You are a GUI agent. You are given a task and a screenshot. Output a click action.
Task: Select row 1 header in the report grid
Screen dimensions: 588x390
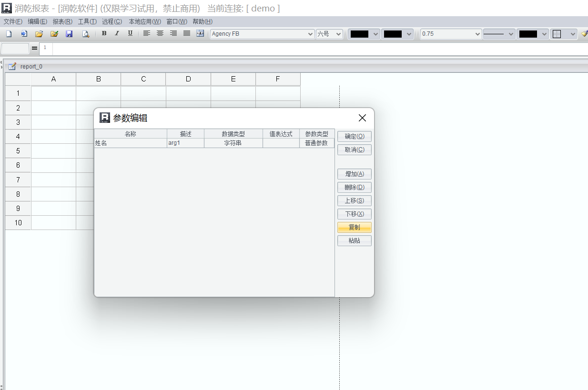(18, 93)
